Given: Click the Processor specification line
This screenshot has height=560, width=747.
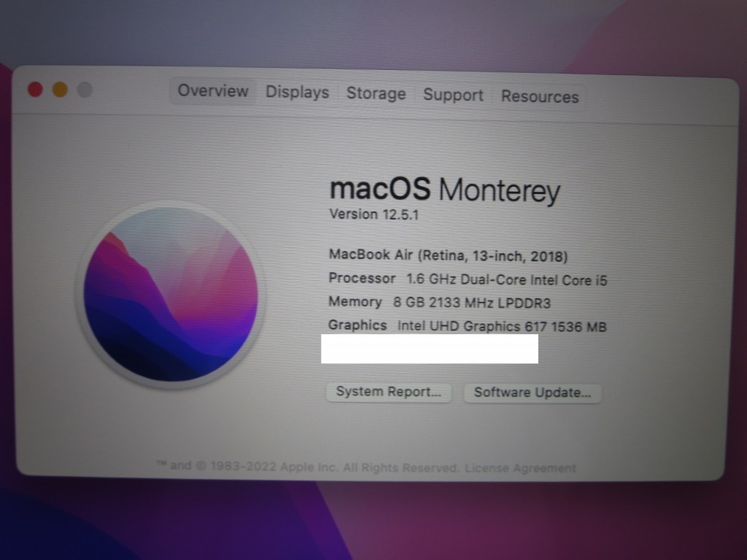Looking at the screenshot, I should (468, 279).
